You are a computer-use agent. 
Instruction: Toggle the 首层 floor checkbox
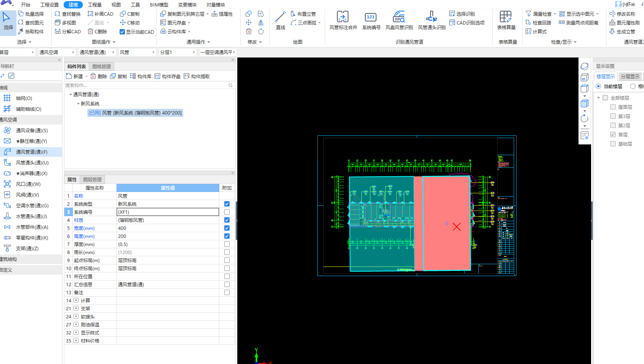[613, 134]
